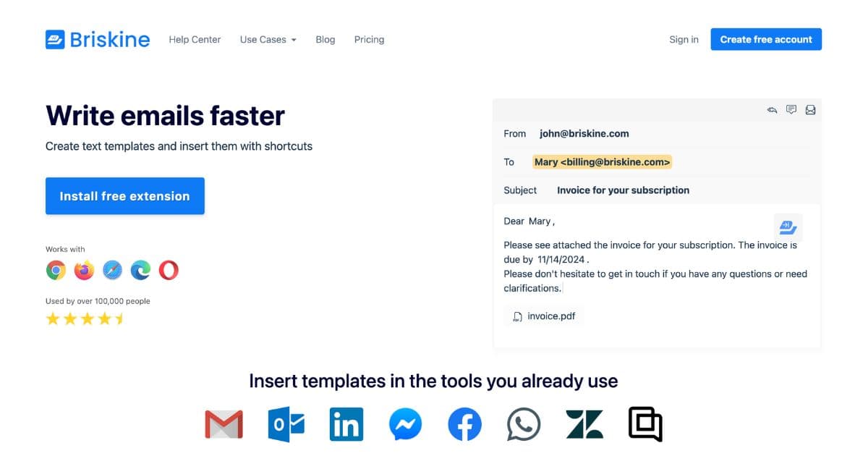868x456 pixels.
Task: Click the WhatsApp icon
Action: pos(524,424)
